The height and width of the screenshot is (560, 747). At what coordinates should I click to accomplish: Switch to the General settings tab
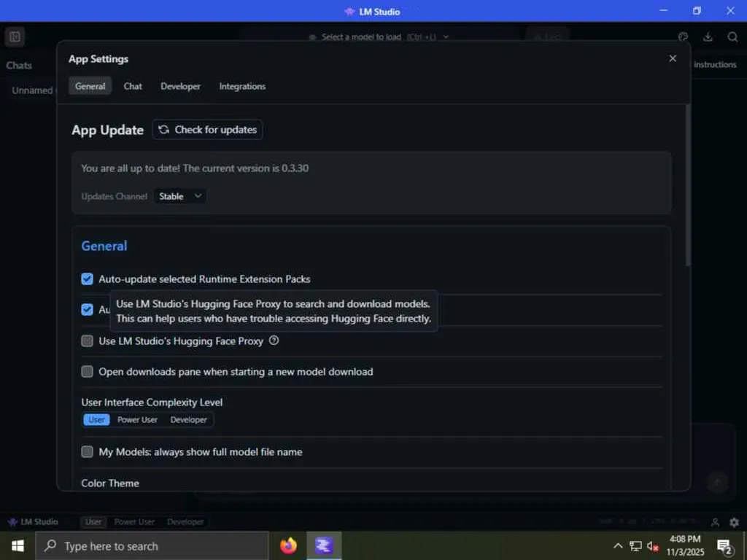(90, 86)
